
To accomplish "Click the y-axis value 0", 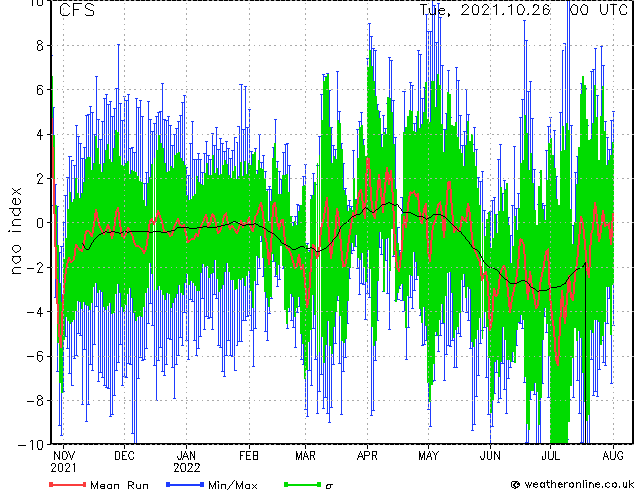I will click(40, 223).
